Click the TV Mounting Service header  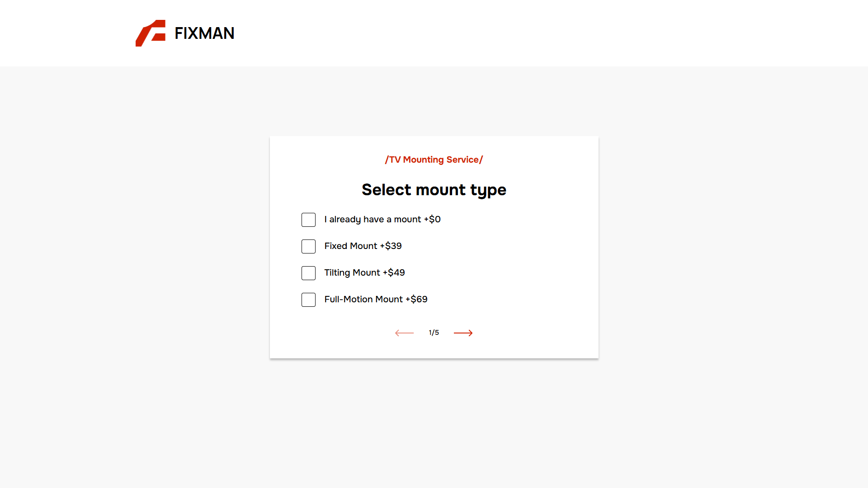click(x=434, y=160)
